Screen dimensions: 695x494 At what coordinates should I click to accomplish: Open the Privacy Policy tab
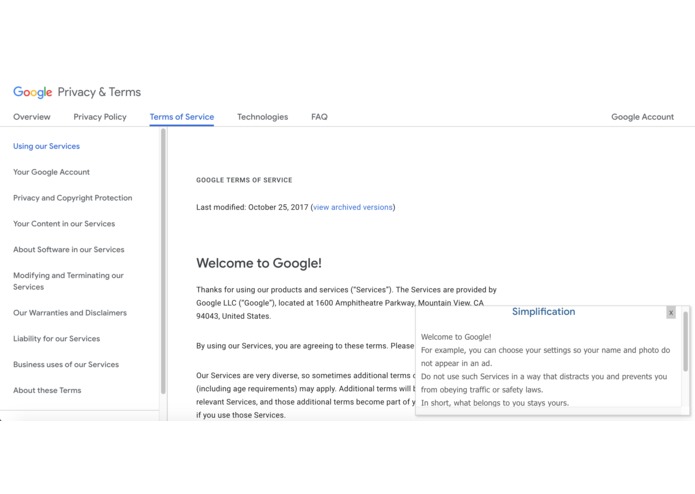(x=100, y=117)
